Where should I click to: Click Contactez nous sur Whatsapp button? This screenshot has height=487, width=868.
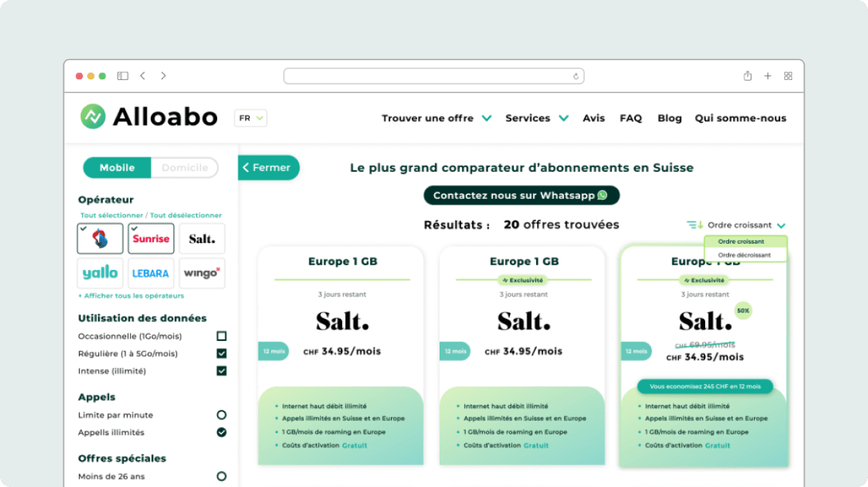[x=522, y=195]
